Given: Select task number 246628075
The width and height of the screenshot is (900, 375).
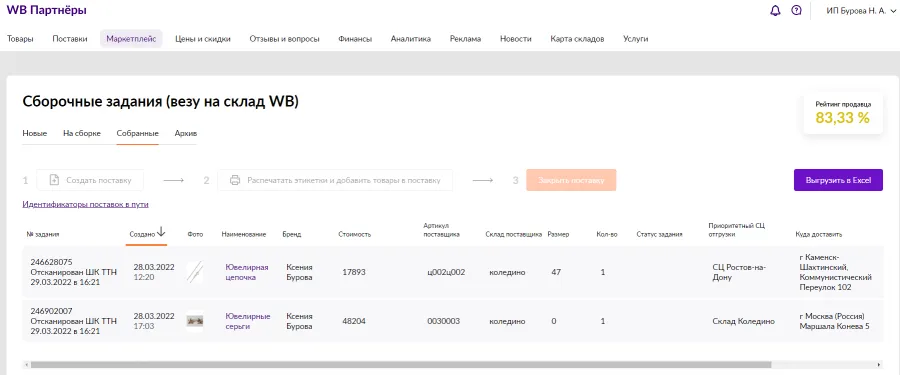Looking at the screenshot, I should (x=51, y=262).
